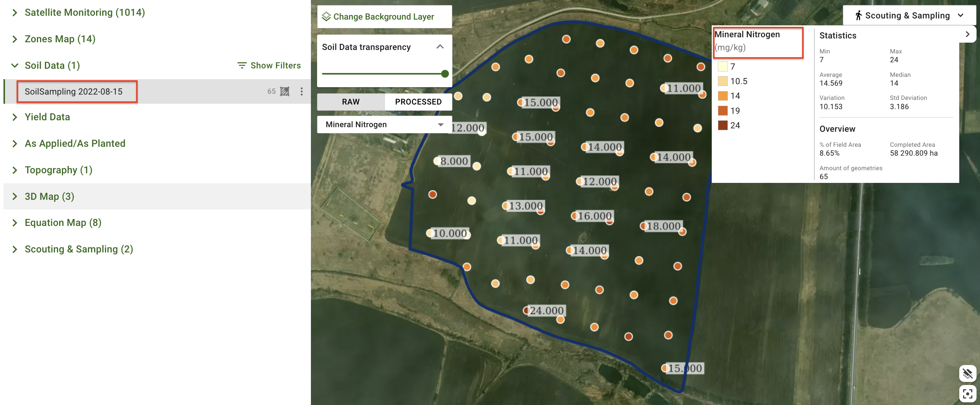Click the crossed-out layer icon on the map
980x405 pixels.
click(967, 373)
